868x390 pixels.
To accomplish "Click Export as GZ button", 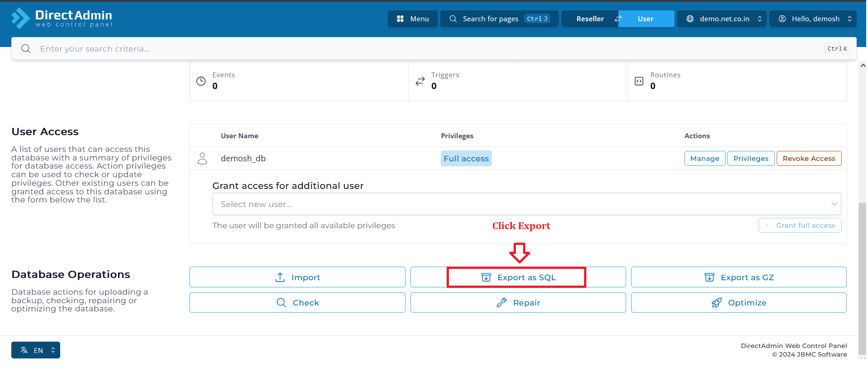I will (x=739, y=277).
